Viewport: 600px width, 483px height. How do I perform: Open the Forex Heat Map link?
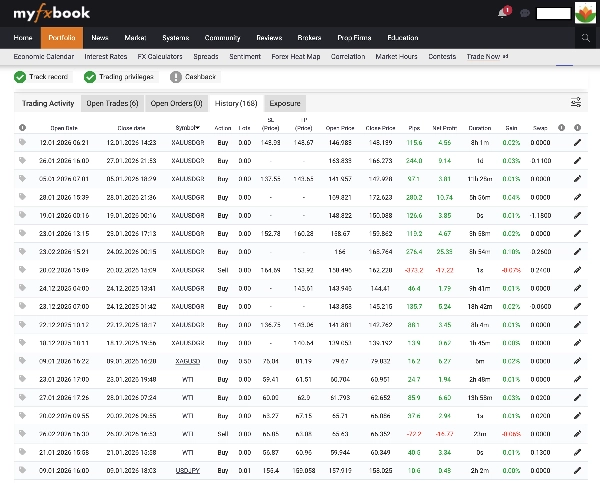coord(297,57)
